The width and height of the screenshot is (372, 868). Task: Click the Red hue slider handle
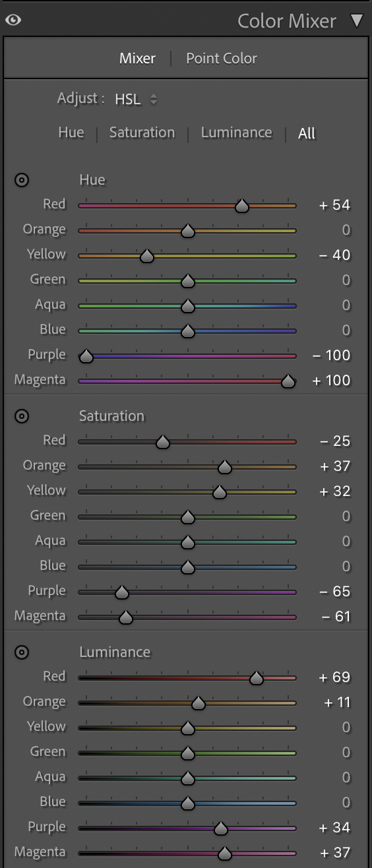242,206
